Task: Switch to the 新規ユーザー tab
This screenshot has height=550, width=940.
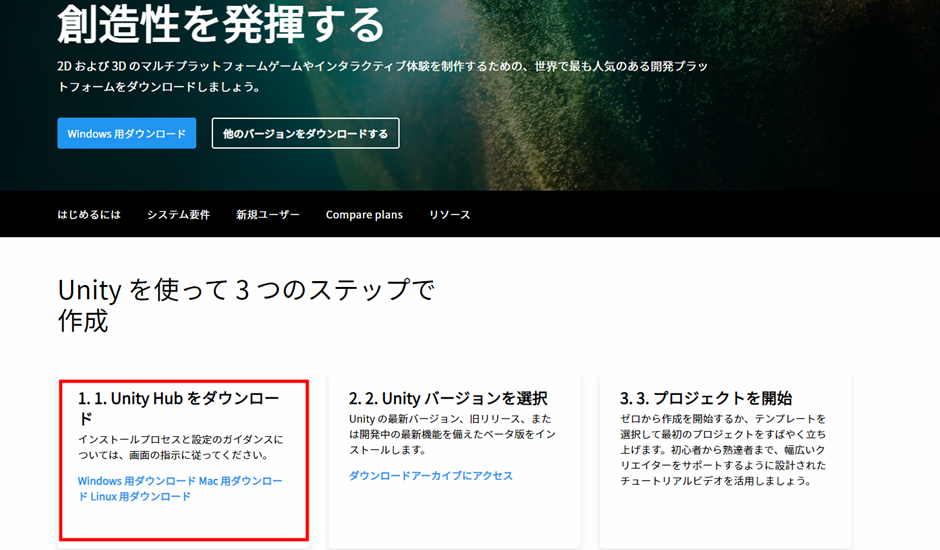Action: pyautogui.click(x=267, y=215)
